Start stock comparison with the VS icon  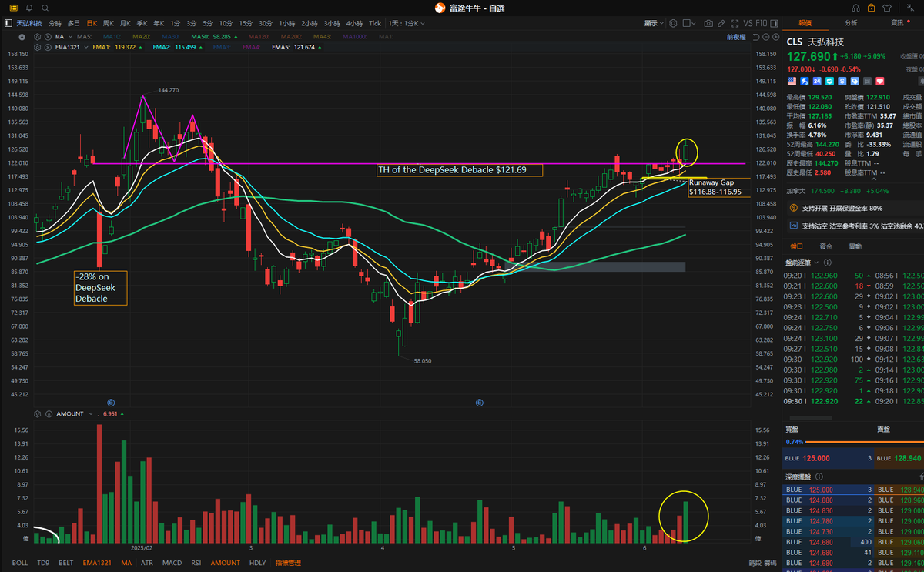748,23
